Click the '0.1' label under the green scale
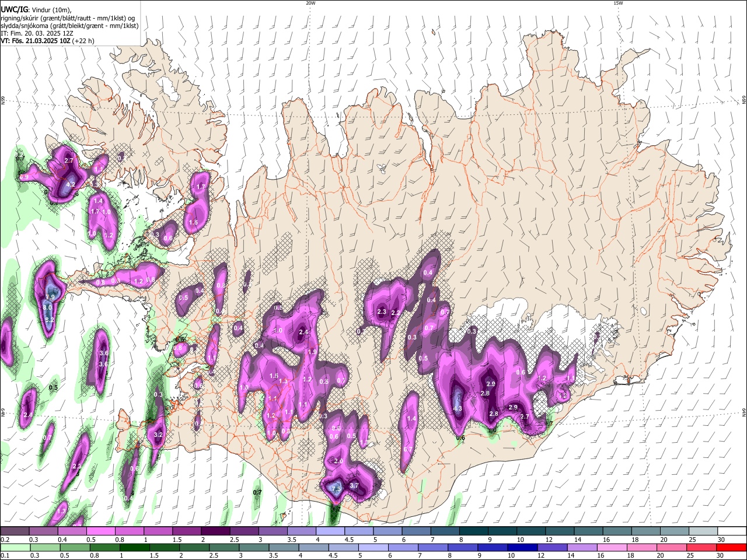Viewport: 747px width, 560px height. 5,555
